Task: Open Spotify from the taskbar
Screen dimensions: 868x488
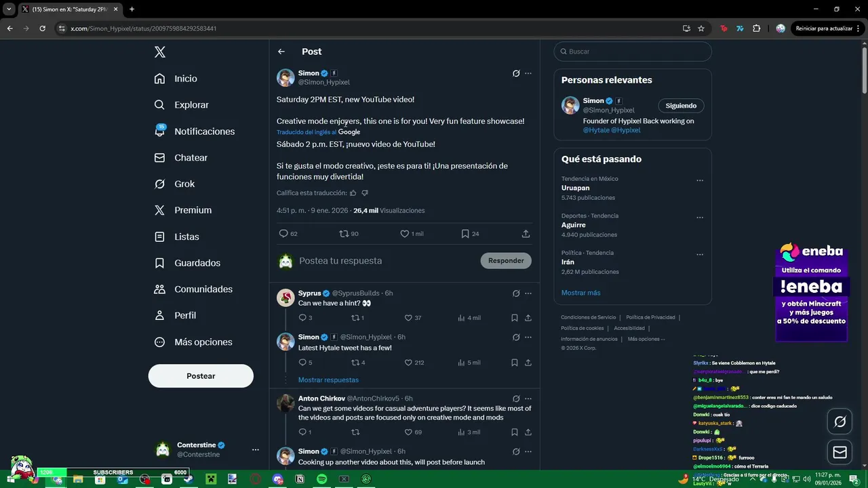Action: click(321, 479)
